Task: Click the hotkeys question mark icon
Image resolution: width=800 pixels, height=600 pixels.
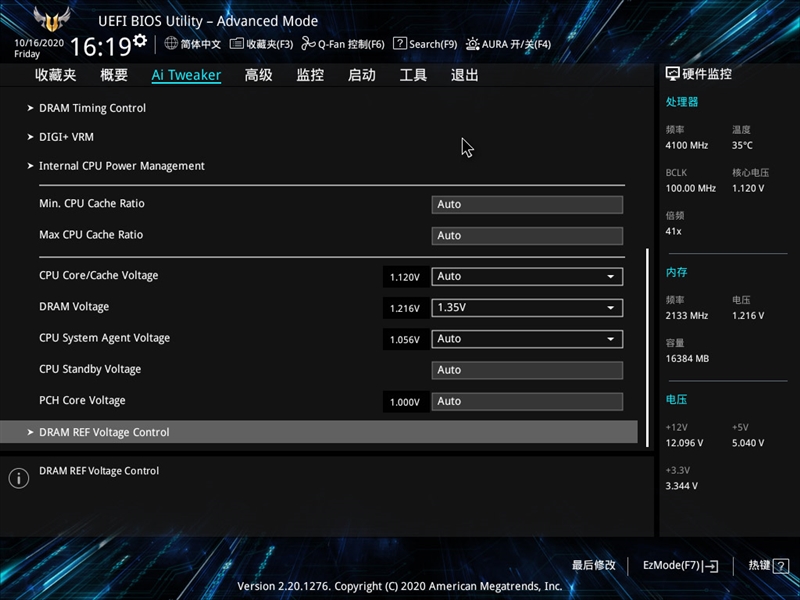Action: [x=780, y=566]
